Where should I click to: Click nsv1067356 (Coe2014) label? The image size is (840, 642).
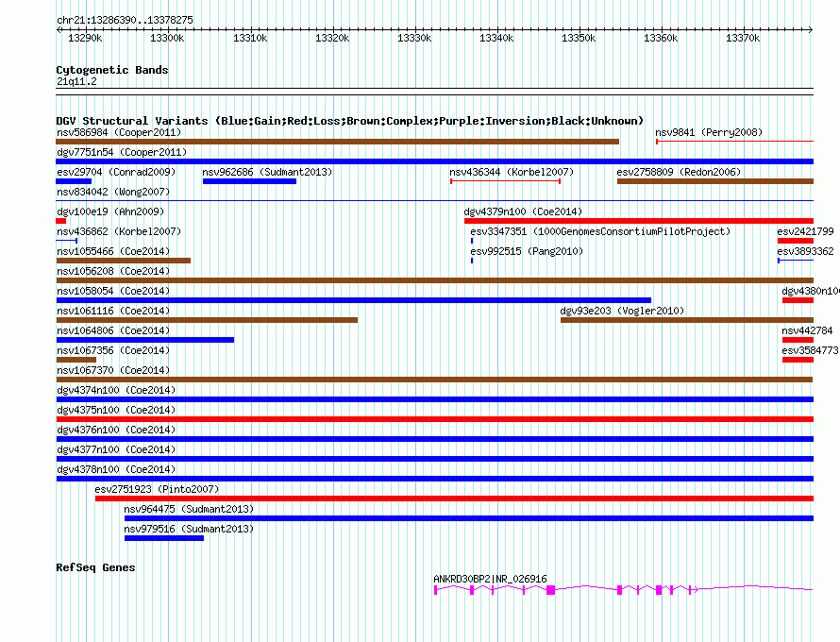[113, 350]
